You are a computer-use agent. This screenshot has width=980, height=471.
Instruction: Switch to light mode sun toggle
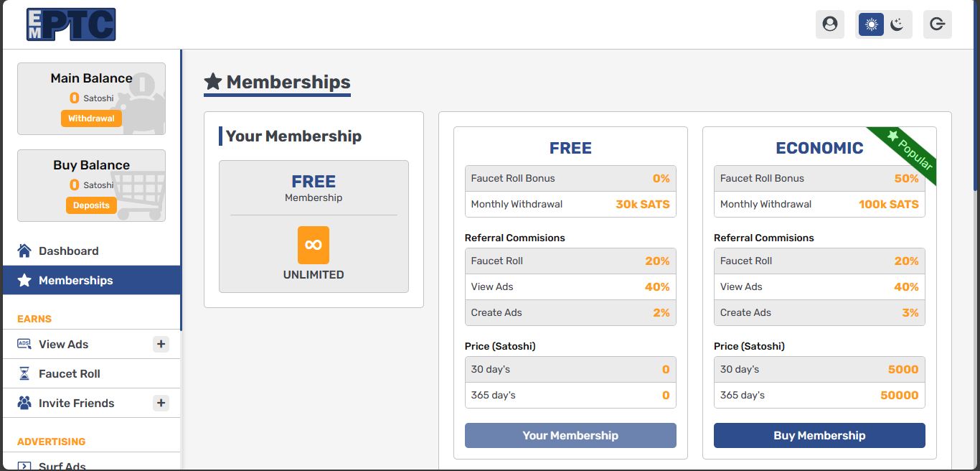click(871, 24)
